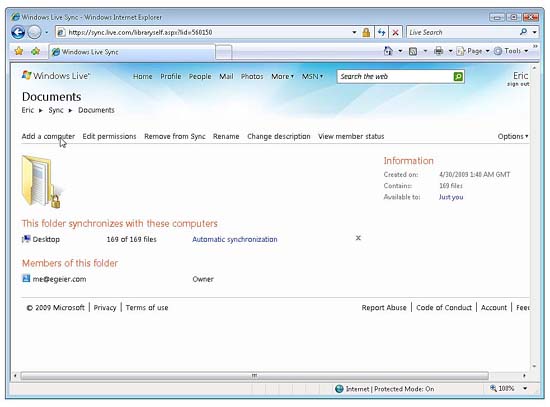The height and width of the screenshot is (407, 550).
Task: Click the Eric breadcrumb link
Action: (x=28, y=110)
